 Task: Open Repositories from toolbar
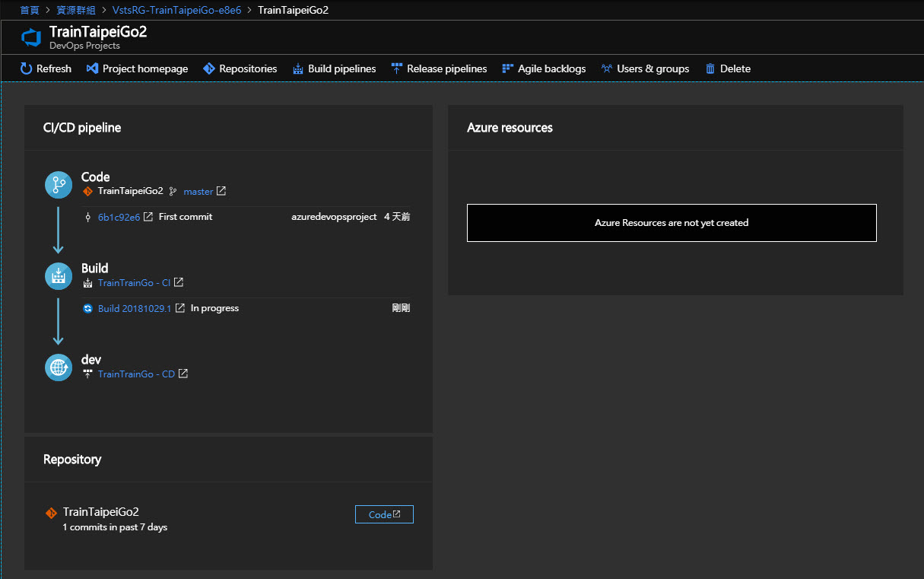240,68
